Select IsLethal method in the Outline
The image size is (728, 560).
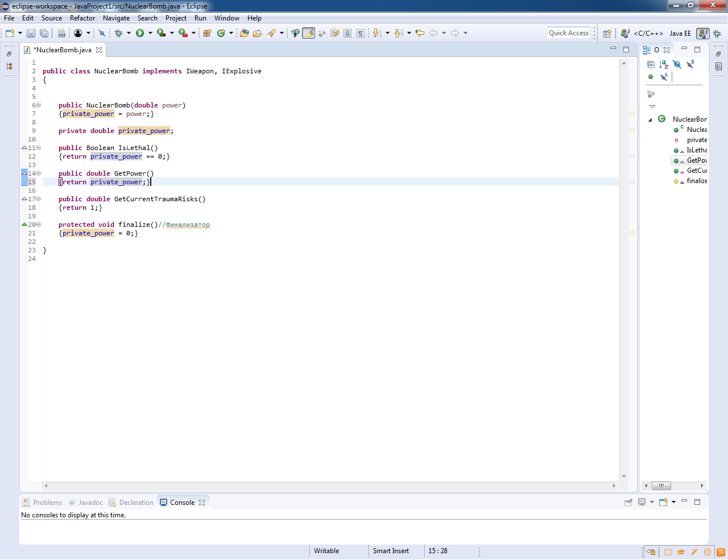point(697,150)
